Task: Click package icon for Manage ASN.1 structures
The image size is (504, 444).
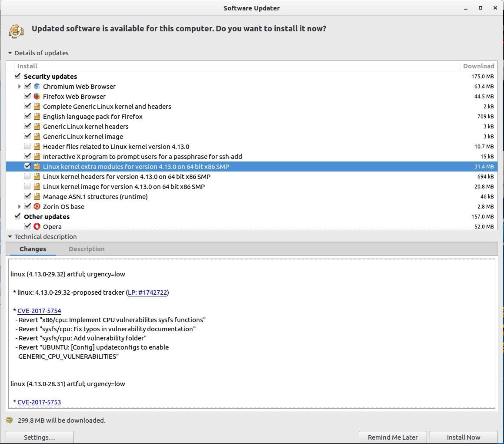Action: (x=37, y=197)
